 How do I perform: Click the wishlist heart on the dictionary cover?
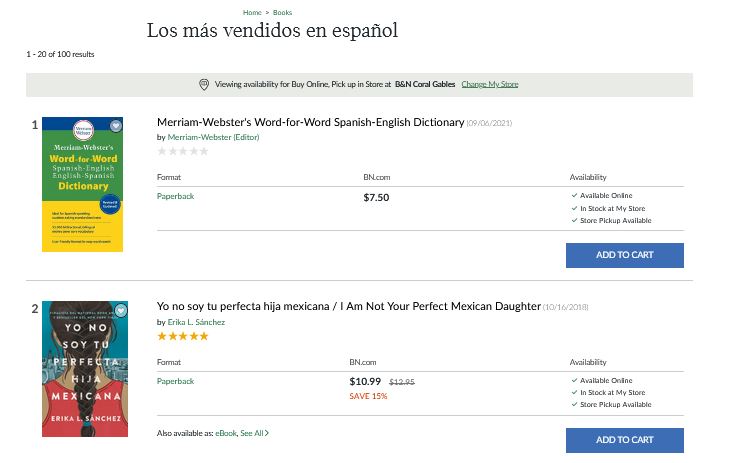tap(116, 126)
